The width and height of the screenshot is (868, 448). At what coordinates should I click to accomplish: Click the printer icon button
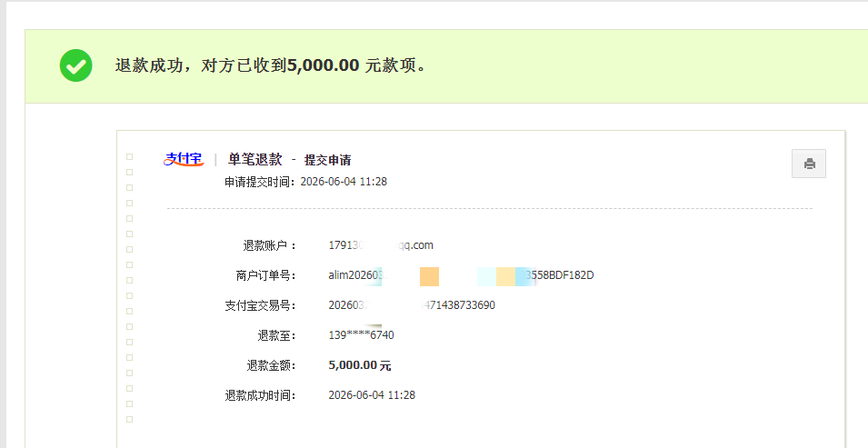(x=809, y=164)
